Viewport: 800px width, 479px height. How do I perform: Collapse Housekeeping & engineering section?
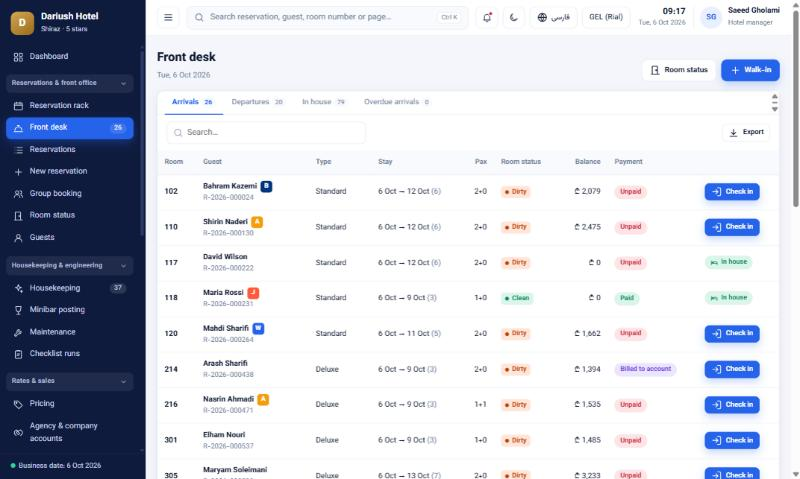(x=69, y=266)
